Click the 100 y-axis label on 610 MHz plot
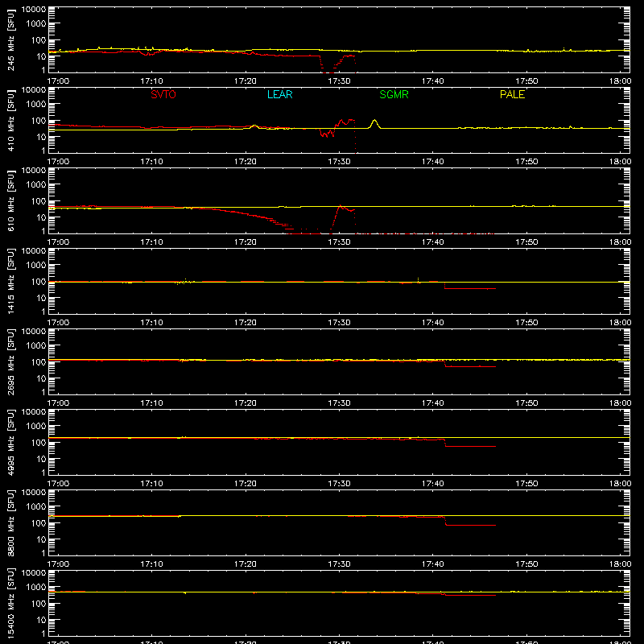The image size is (644, 644). 39,201
